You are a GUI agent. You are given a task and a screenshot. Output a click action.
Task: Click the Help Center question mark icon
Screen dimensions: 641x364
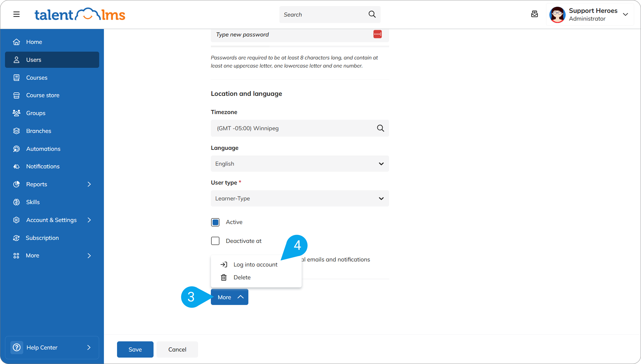(x=17, y=347)
